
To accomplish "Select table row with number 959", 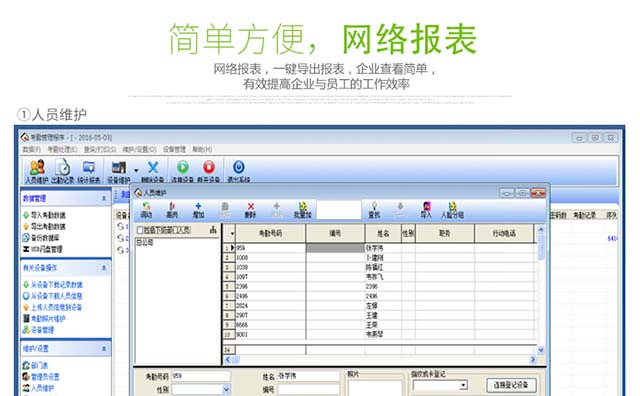I will coord(380,248).
